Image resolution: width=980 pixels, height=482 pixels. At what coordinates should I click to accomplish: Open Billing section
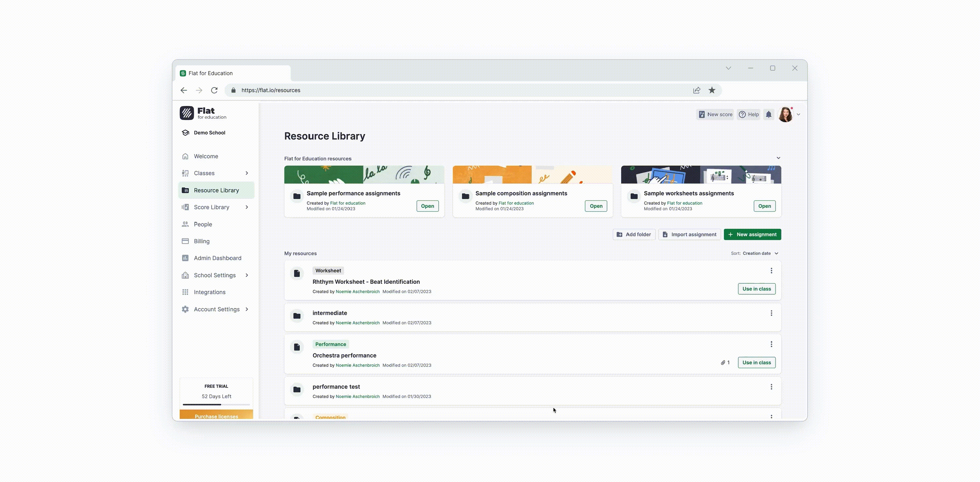point(216,241)
